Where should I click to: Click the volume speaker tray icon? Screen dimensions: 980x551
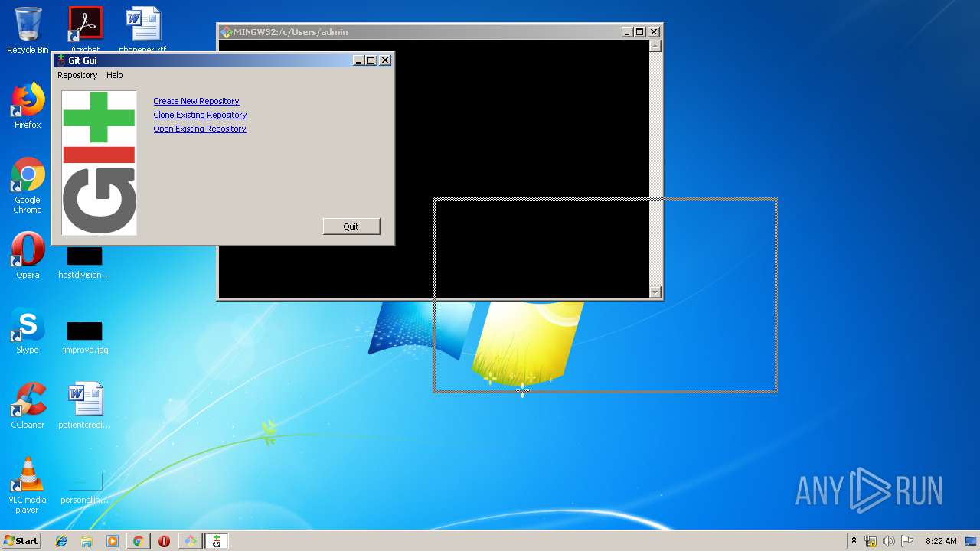pos(888,541)
